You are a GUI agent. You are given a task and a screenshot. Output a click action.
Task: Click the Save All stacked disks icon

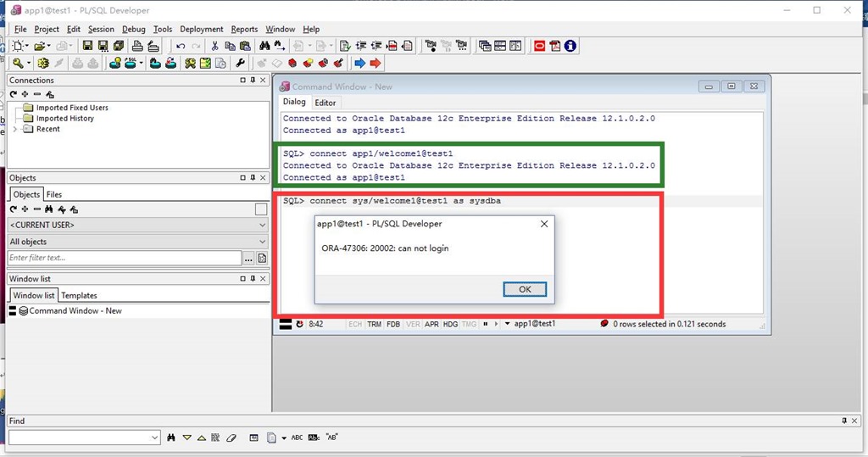119,46
